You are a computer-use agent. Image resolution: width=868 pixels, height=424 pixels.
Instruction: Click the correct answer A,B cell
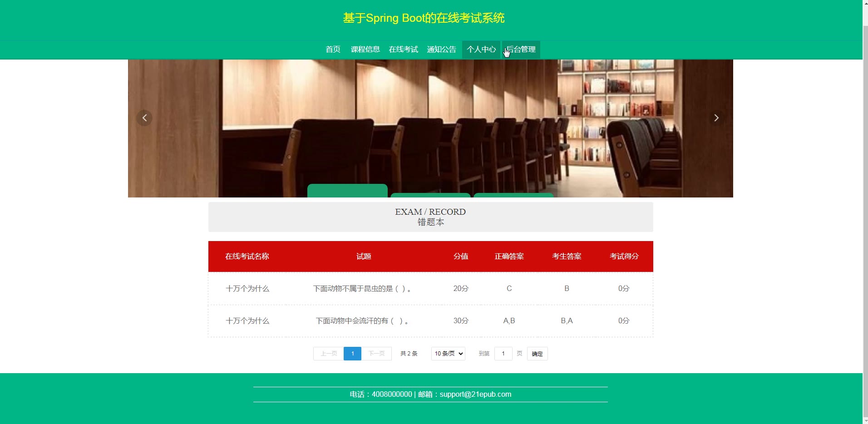pyautogui.click(x=509, y=321)
